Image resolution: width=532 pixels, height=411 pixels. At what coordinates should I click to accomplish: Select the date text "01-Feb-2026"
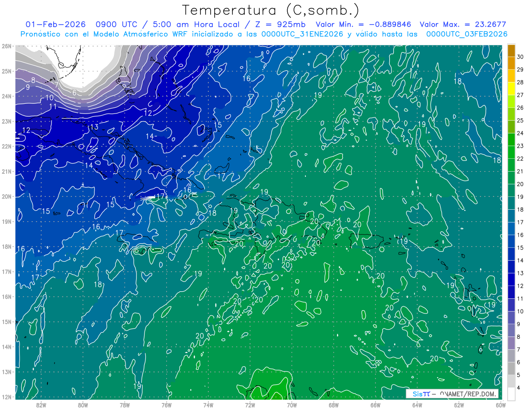click(55, 24)
